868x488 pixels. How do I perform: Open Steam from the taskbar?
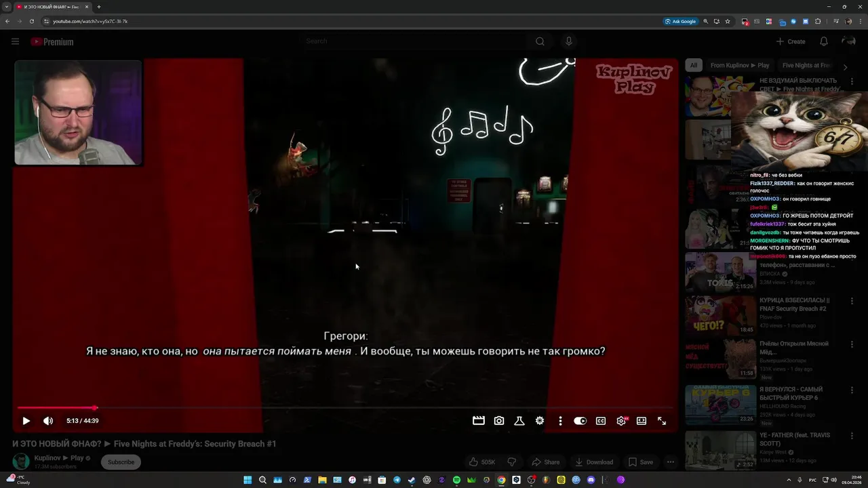tap(412, 480)
